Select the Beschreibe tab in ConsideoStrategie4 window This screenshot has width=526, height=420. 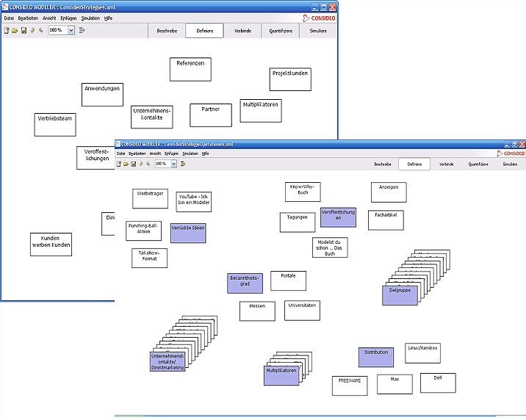(167, 31)
